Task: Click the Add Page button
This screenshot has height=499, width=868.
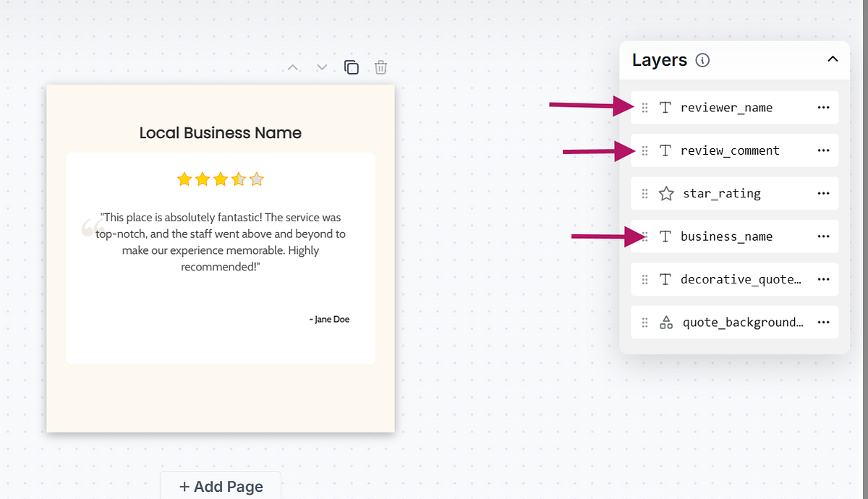Action: 221,486
